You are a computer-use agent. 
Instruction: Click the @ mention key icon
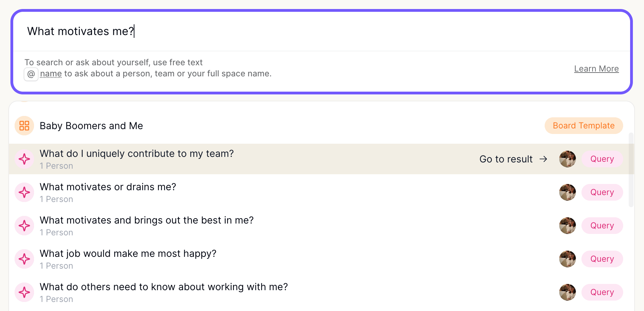click(x=31, y=74)
